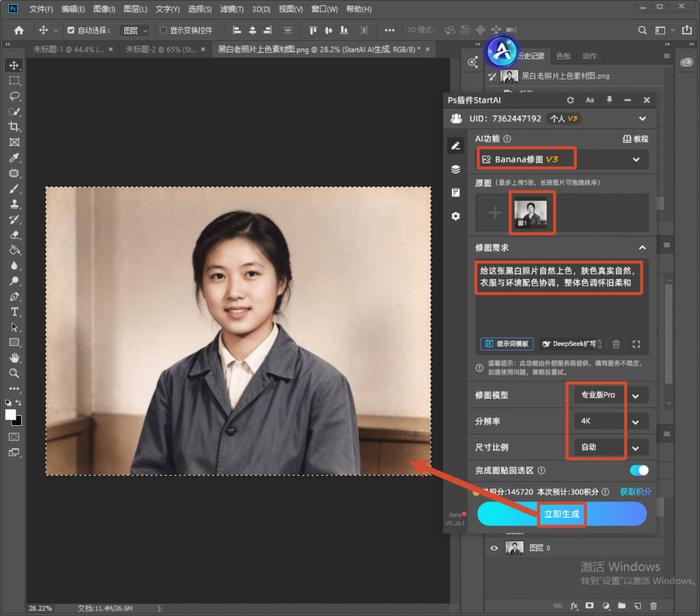Refresh the StartAI plugin panel
The height and width of the screenshot is (616, 700).
pos(570,100)
